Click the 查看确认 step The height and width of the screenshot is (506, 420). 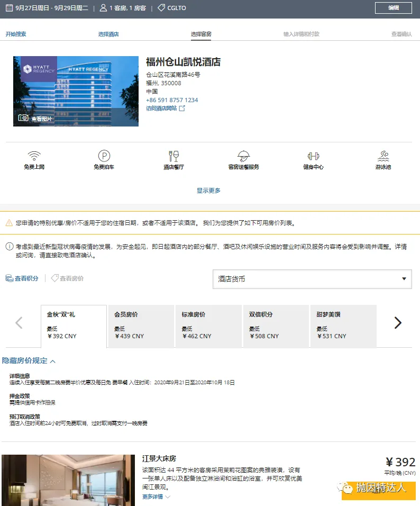(401, 34)
